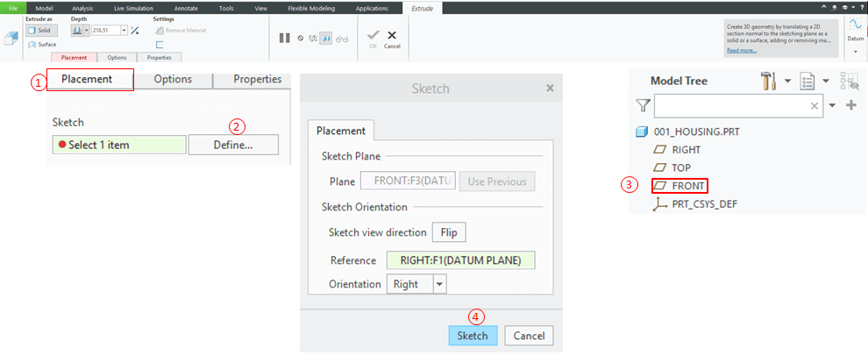The width and height of the screenshot is (868, 355).
Task: Switch to the Options tab in enlarged panel
Action: tap(173, 79)
